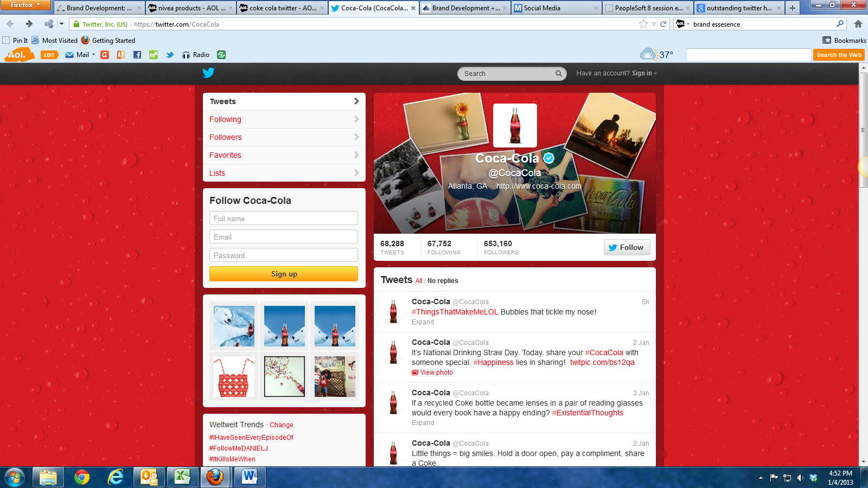
Task: Open the #ThingsThatMakeMeLOL hashtag link
Action: [455, 312]
